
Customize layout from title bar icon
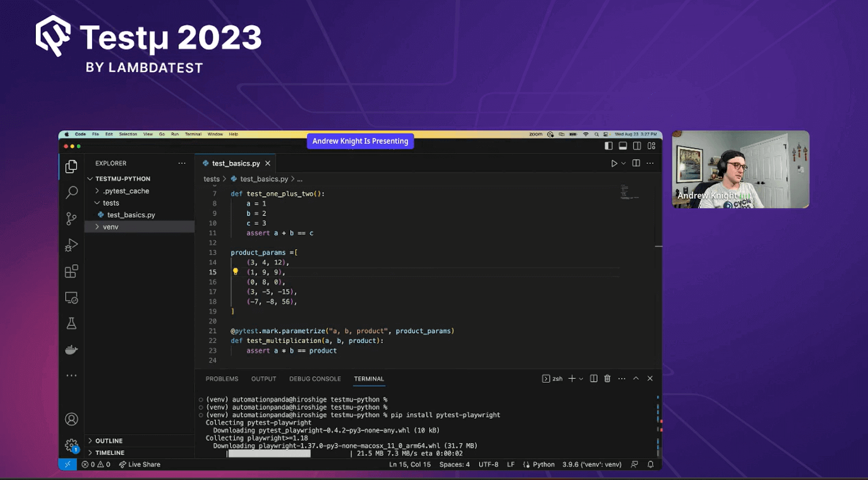click(652, 146)
